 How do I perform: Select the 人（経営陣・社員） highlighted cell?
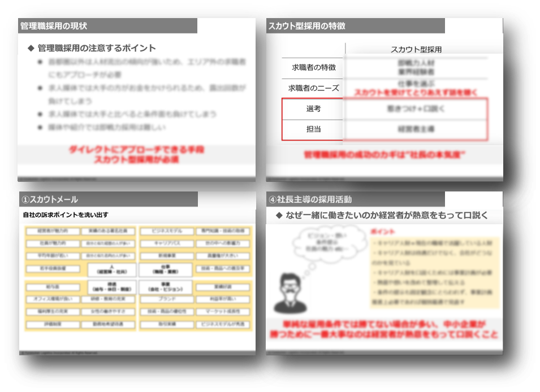111,269
